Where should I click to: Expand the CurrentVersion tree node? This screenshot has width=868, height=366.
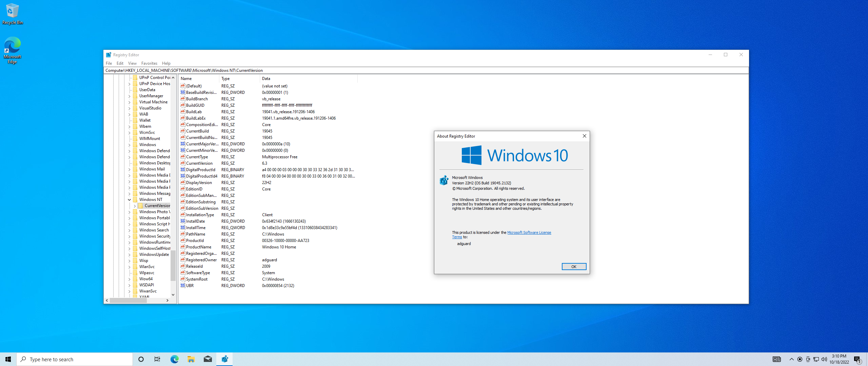point(135,206)
